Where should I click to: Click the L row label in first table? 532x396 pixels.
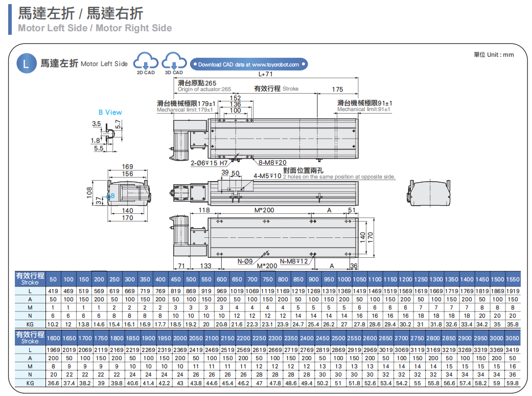click(30, 291)
